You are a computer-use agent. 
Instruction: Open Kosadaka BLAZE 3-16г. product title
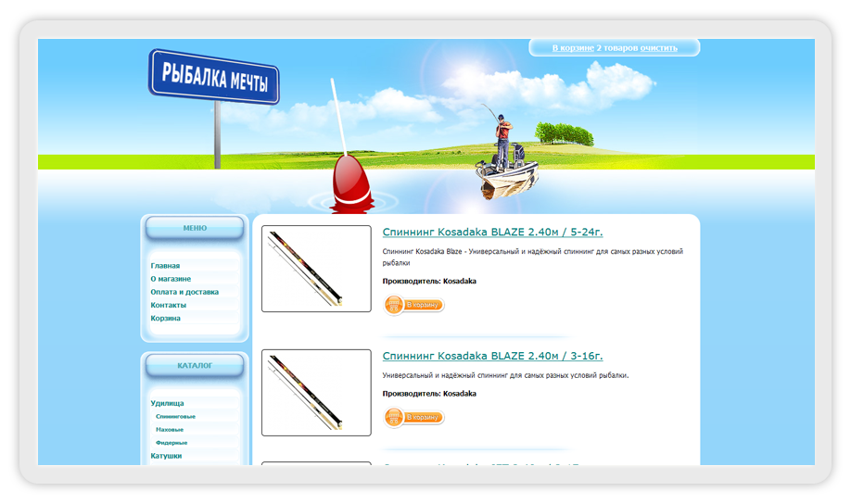(492, 356)
